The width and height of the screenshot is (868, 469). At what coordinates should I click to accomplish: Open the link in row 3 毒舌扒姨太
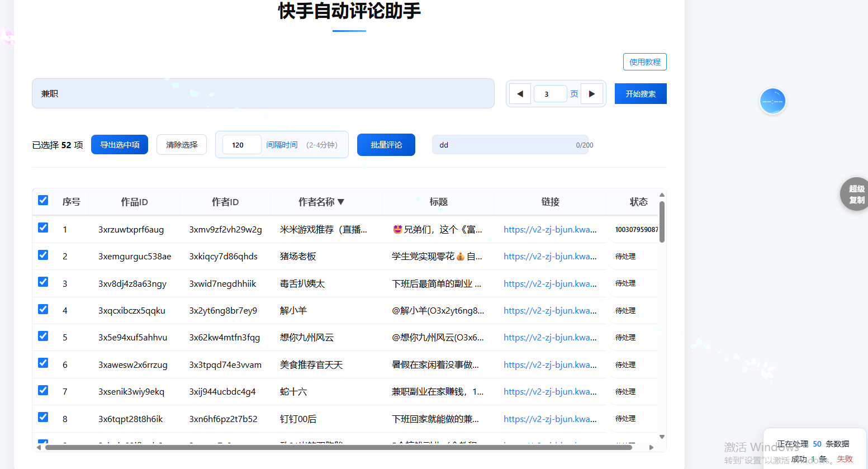(549, 284)
